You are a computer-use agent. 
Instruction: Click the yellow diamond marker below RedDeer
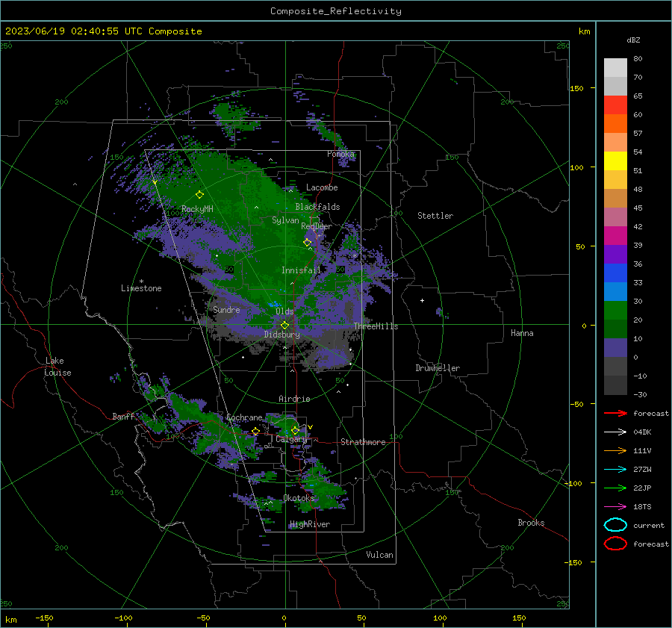(307, 243)
